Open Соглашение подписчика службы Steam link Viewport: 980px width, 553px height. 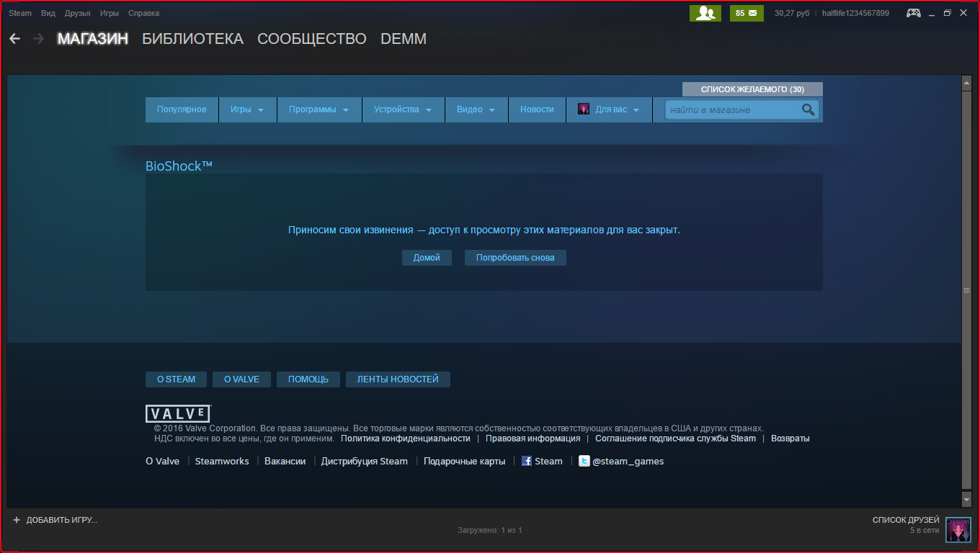pyautogui.click(x=676, y=439)
